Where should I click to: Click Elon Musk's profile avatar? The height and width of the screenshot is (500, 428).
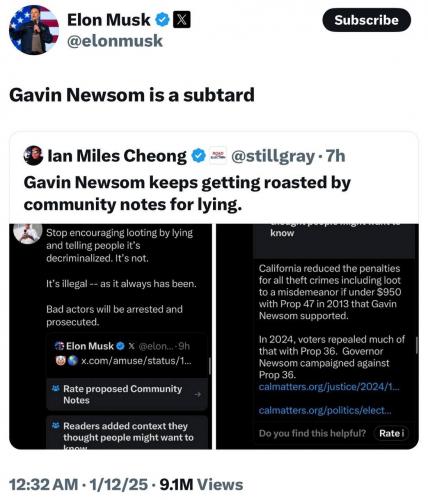click(x=34, y=30)
